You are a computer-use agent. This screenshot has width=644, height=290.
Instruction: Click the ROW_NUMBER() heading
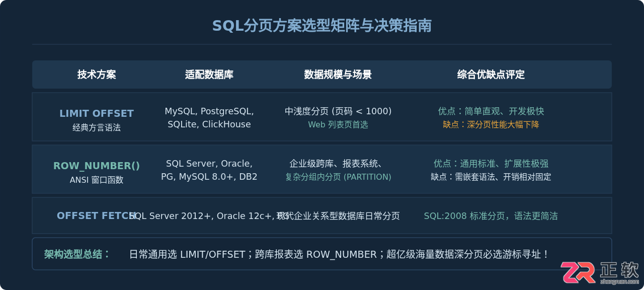pyautogui.click(x=97, y=166)
